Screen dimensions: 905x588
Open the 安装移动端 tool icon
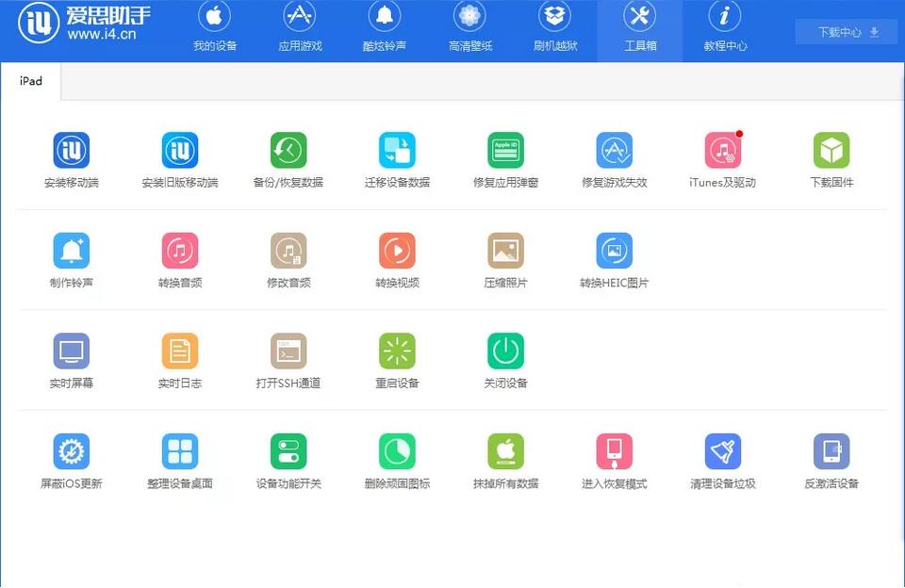tap(72, 151)
